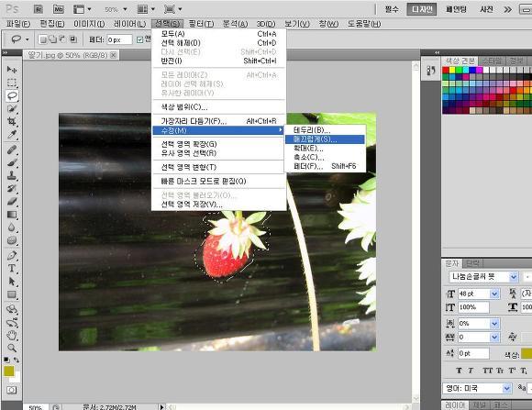Select the Rectangle shape tool
Viewport: 532px width, 410px height.
click(12, 294)
